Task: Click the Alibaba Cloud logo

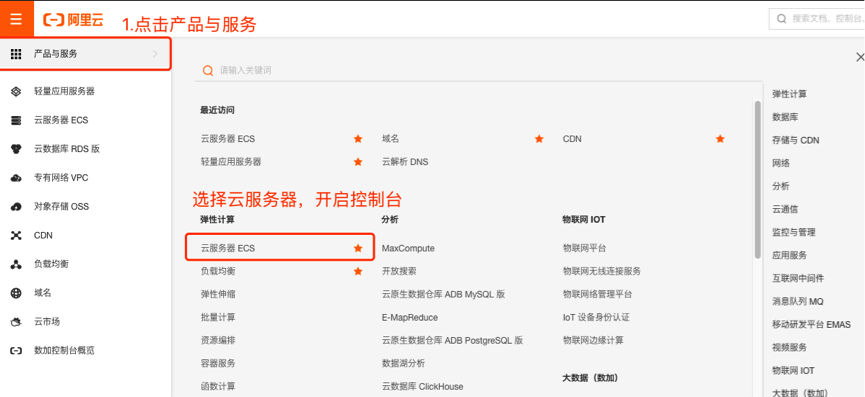Action: tap(73, 20)
